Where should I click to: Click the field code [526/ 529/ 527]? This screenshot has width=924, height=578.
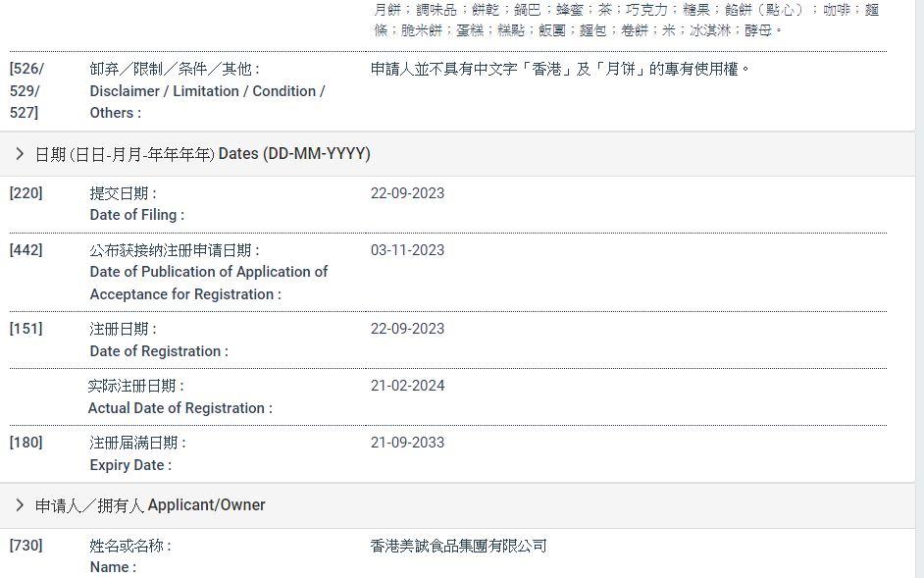(x=26, y=90)
